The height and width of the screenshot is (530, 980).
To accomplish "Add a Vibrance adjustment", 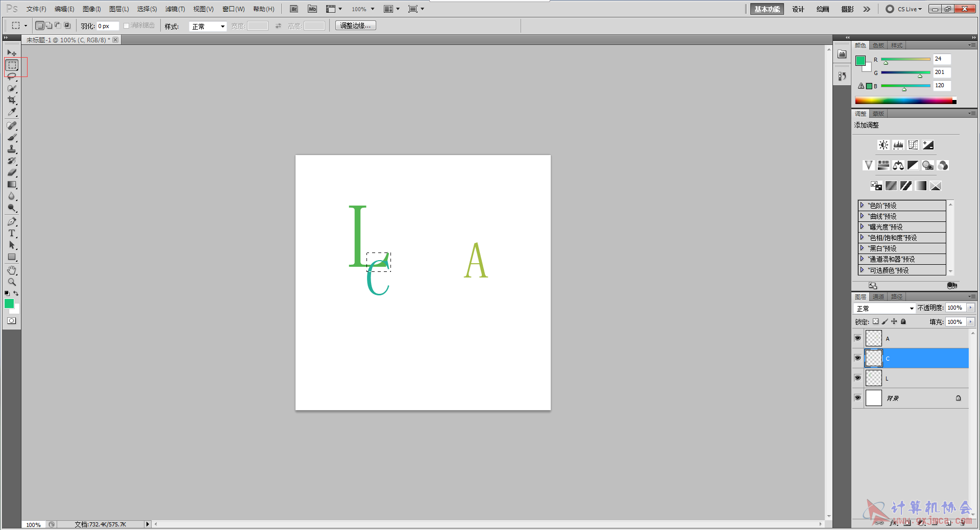I will (x=868, y=165).
